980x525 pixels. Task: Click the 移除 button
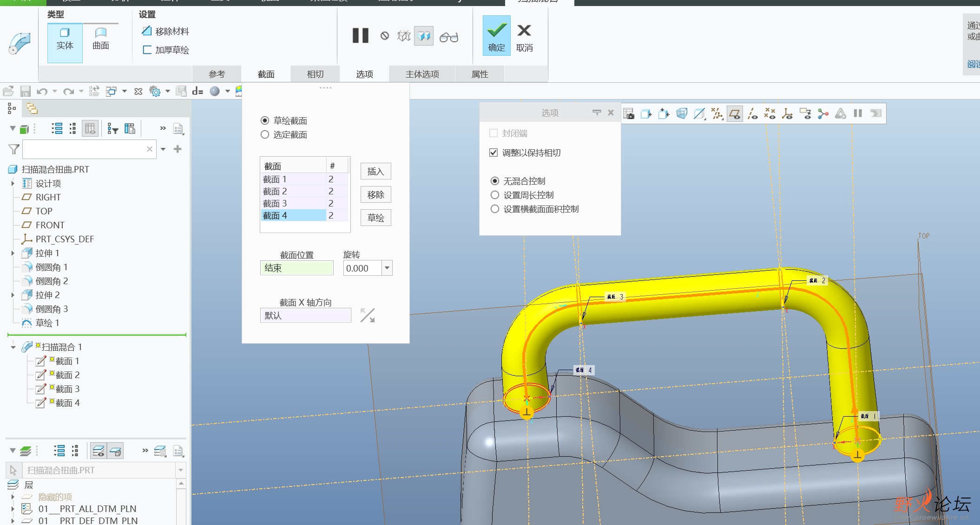pos(375,194)
